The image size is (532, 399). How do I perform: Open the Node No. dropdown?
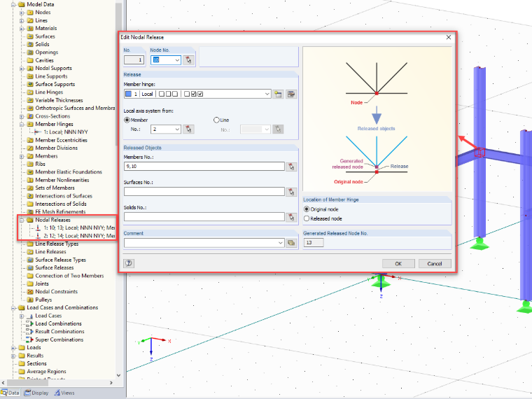177,60
